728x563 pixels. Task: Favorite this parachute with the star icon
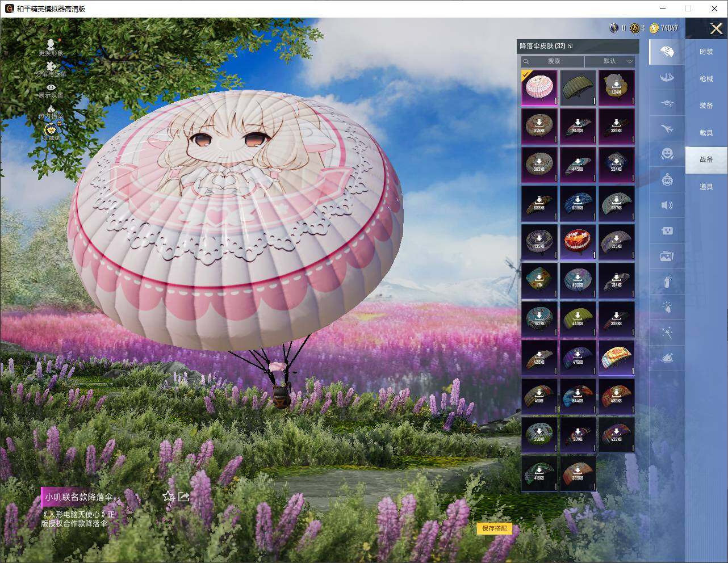tap(168, 497)
